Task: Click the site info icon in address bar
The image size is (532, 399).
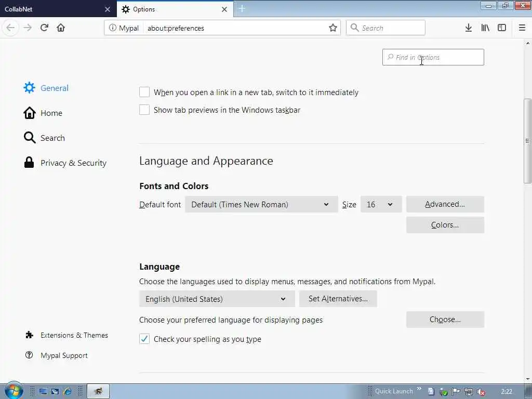Action: click(112, 28)
